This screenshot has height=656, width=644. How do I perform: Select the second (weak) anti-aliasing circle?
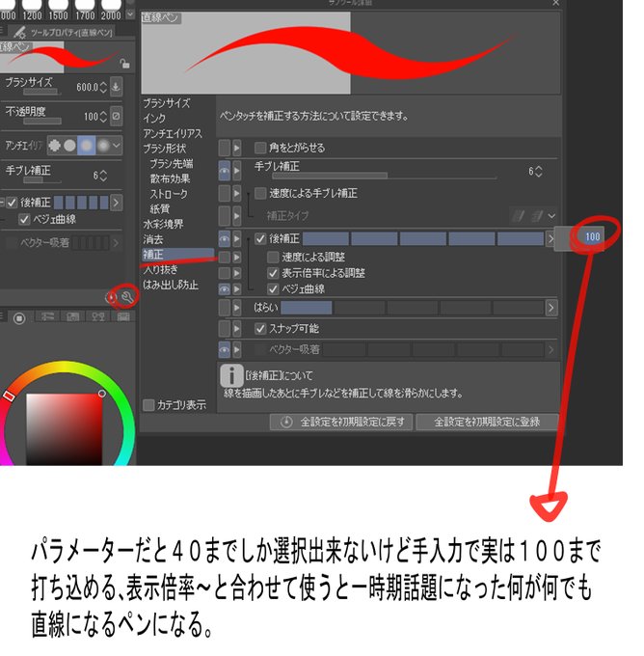69,146
